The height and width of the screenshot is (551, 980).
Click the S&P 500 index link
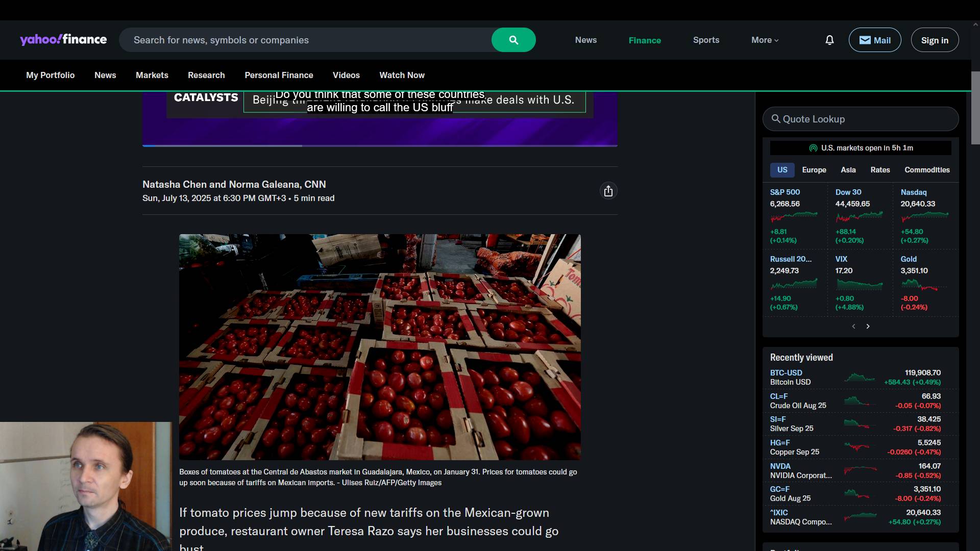coord(785,192)
